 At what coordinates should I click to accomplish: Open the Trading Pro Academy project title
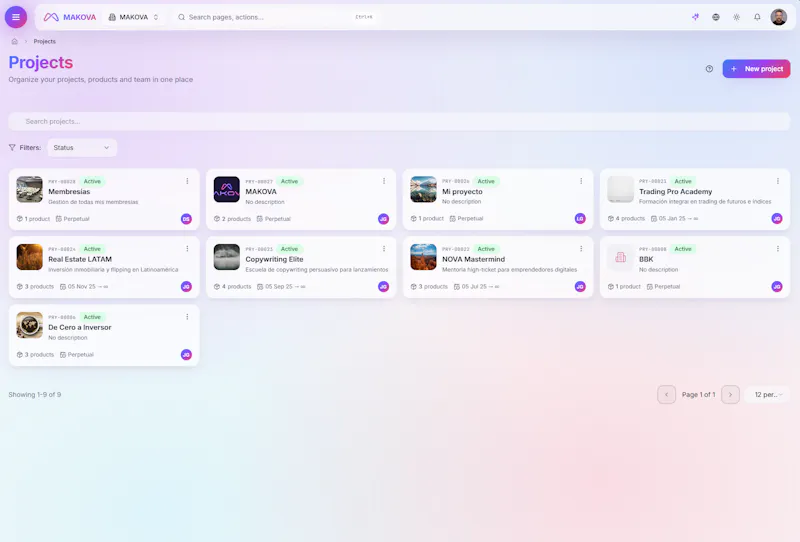pos(676,192)
